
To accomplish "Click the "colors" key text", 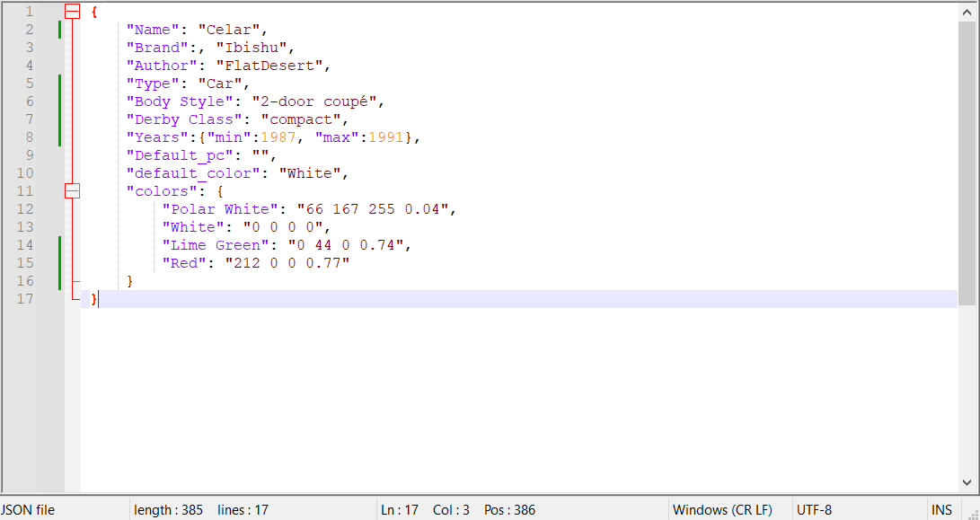I will (162, 192).
